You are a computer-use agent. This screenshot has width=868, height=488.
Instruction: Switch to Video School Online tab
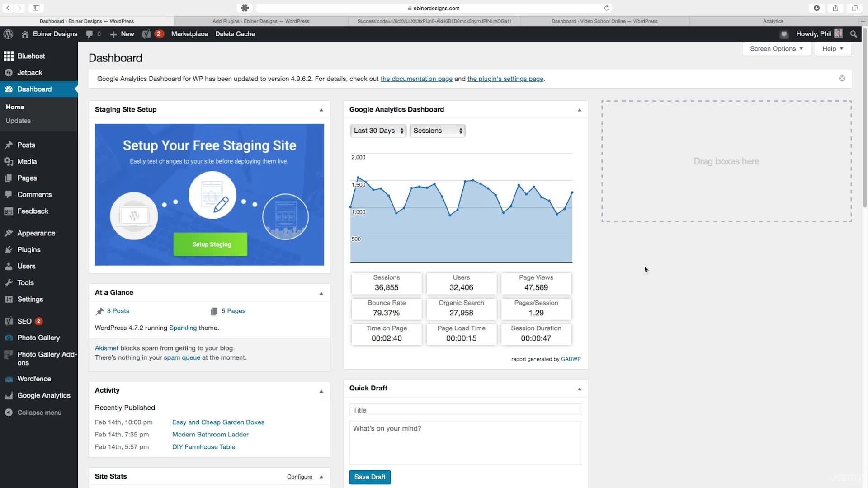[x=604, y=21]
